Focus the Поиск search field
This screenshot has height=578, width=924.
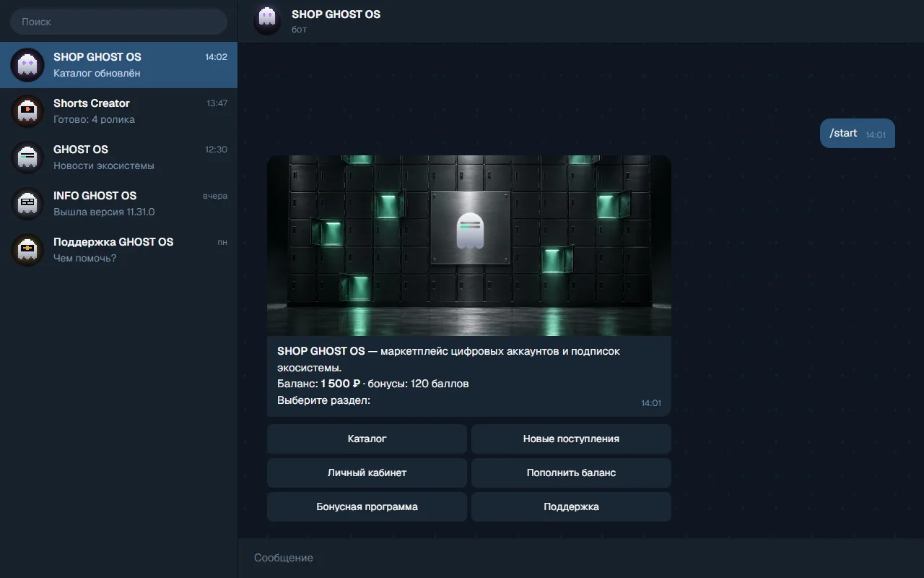(x=118, y=22)
